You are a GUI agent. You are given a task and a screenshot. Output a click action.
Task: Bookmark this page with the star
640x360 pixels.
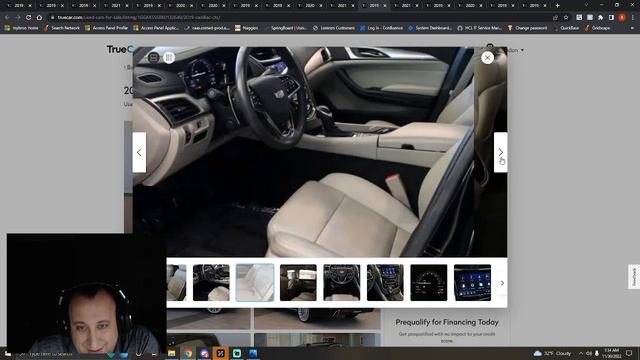pyautogui.click(x=566, y=18)
